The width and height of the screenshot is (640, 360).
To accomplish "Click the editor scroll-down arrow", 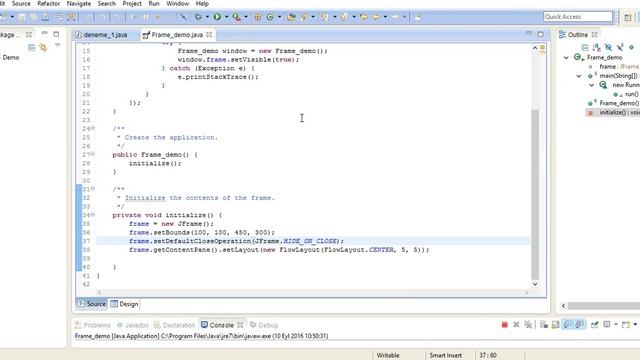I will tap(535, 284).
